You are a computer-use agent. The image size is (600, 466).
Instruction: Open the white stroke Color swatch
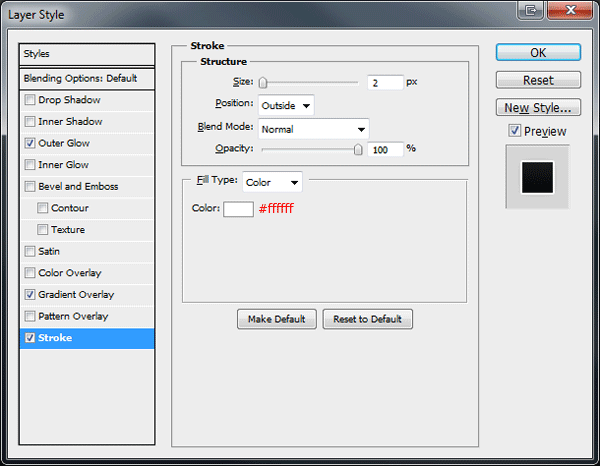click(238, 209)
